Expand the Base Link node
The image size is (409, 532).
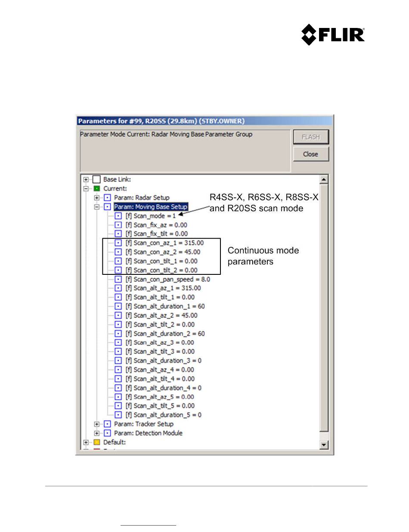[x=86, y=180]
